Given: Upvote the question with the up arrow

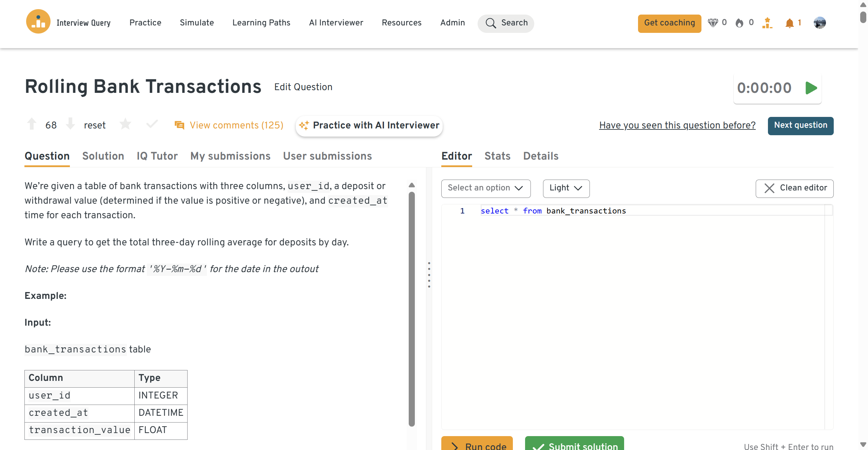Looking at the screenshot, I should [x=32, y=124].
